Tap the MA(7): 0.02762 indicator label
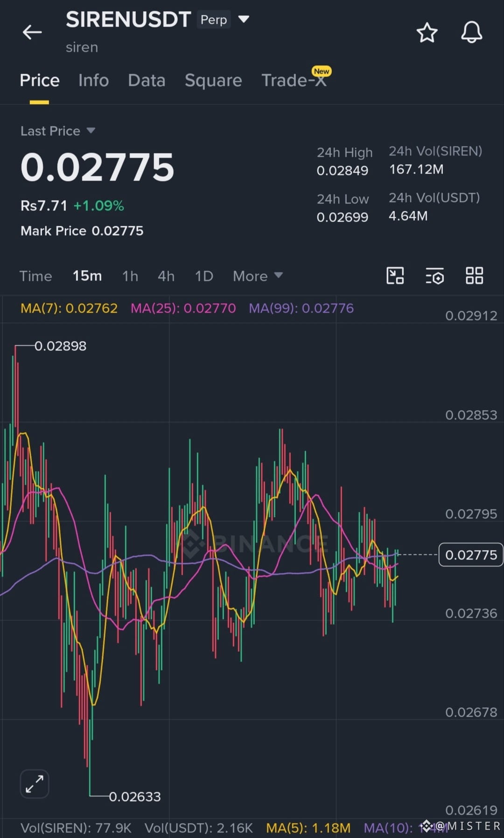Image resolution: width=504 pixels, height=838 pixels. pyautogui.click(x=69, y=308)
